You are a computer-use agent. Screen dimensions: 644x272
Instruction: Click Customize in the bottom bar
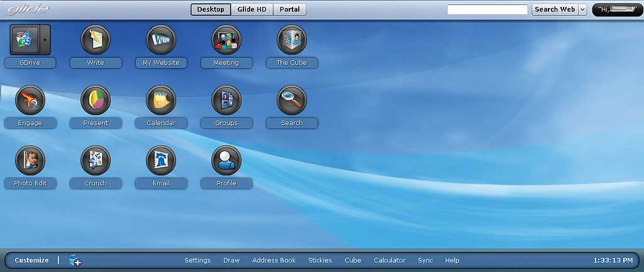31,260
